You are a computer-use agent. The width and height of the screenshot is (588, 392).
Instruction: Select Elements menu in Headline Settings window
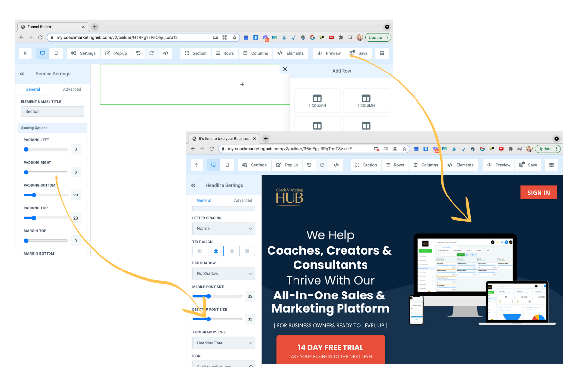point(461,165)
